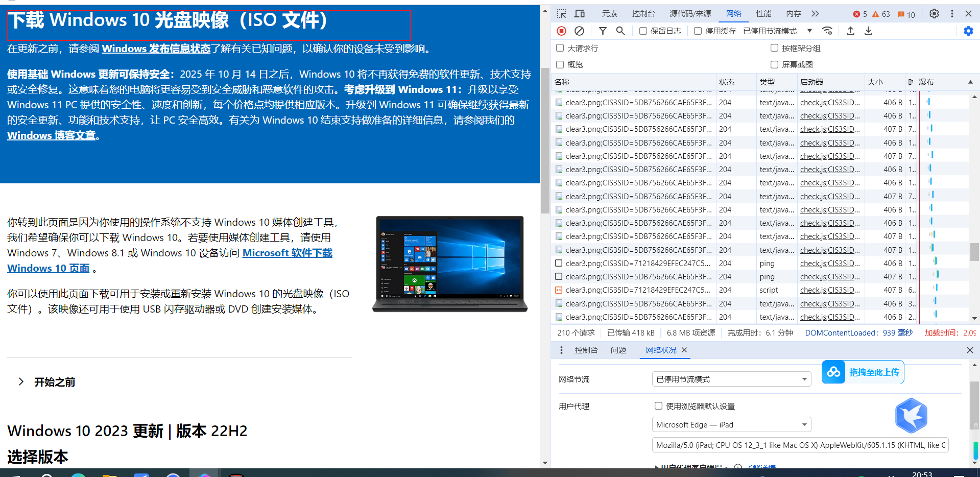Export HAR with the download arrow icon
The width and height of the screenshot is (980, 477).
(x=868, y=31)
